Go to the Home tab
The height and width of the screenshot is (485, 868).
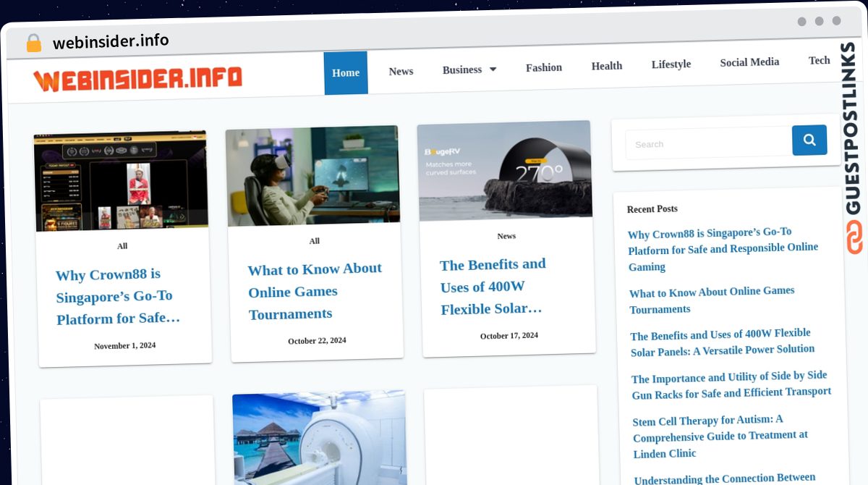pyautogui.click(x=346, y=73)
